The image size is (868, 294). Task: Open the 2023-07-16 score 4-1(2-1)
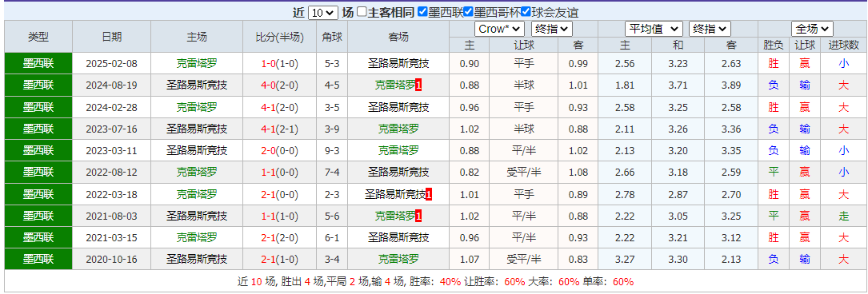(x=279, y=129)
